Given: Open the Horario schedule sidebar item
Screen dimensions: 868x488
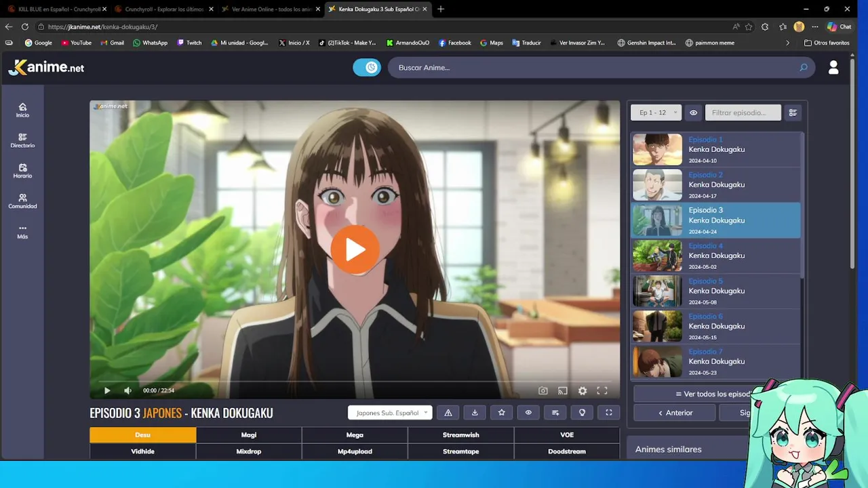Looking at the screenshot, I should point(22,171).
